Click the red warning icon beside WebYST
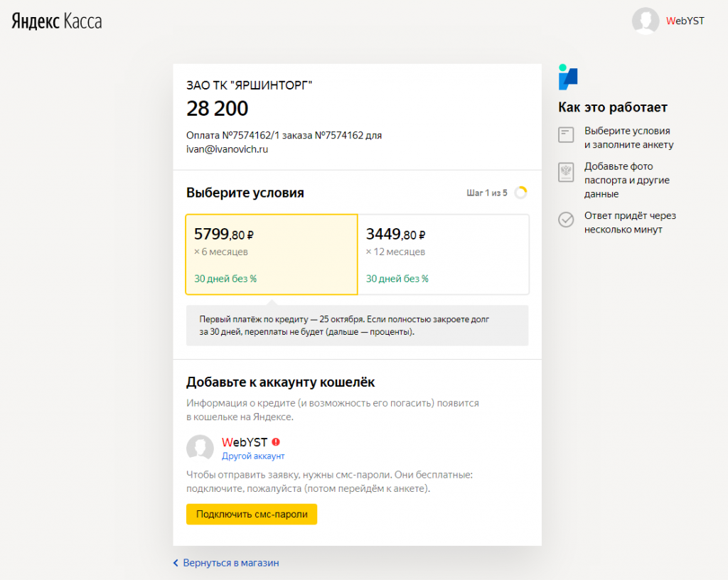The image size is (728, 580). point(275,441)
